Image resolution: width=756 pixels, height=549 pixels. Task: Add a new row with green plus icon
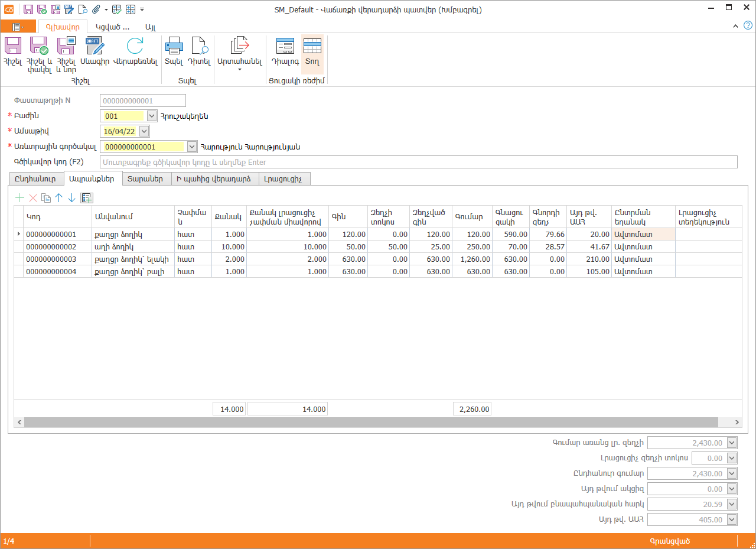click(19, 198)
